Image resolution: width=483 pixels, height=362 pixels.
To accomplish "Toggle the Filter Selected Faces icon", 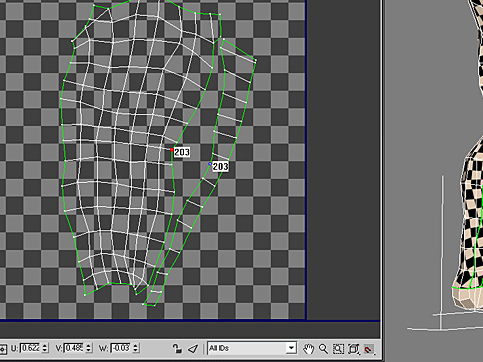I will pos(193,349).
